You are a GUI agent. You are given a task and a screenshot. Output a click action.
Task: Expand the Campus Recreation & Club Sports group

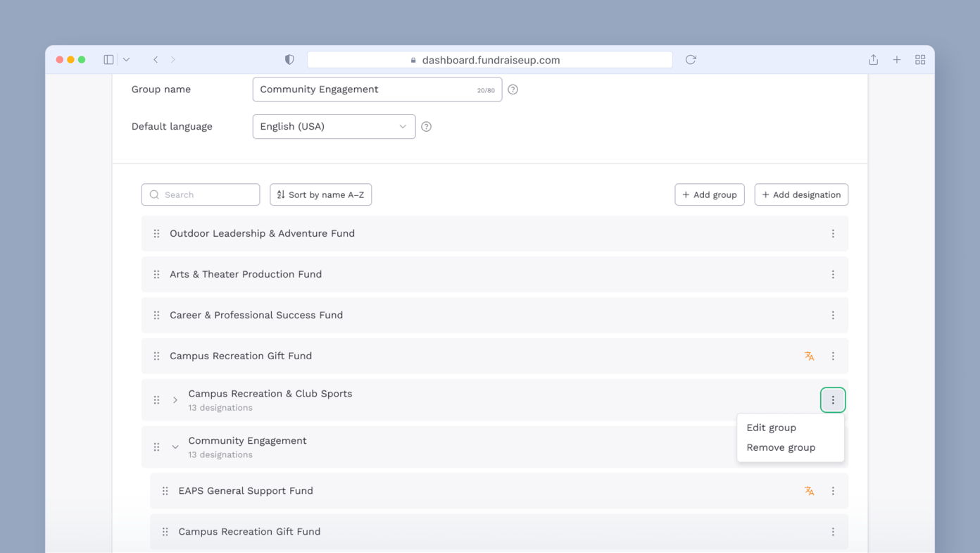[x=175, y=399]
